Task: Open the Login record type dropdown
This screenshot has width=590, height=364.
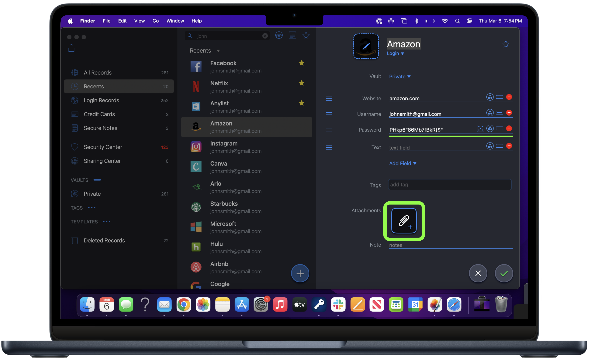Action: pos(395,53)
